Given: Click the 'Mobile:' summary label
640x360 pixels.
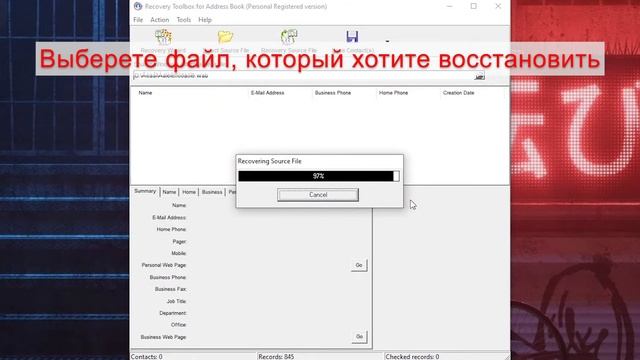Looking at the screenshot, I should coord(178,253).
